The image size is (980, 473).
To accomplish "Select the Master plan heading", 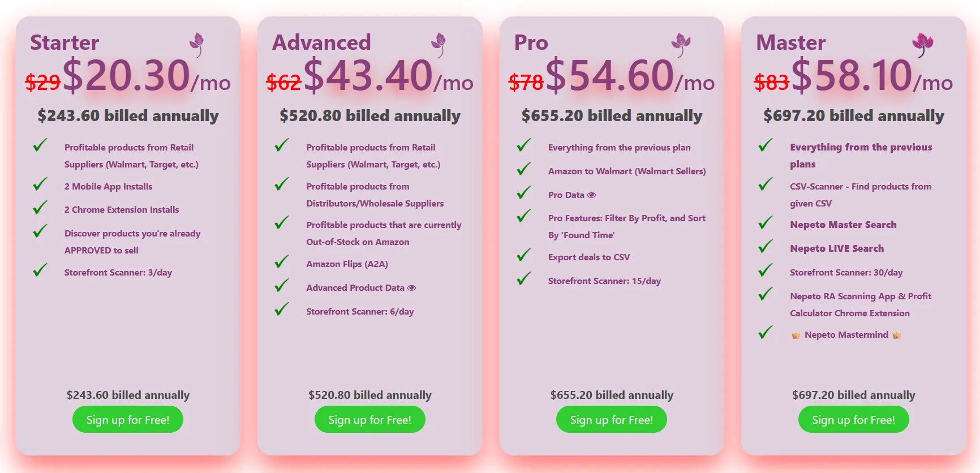I will [x=791, y=42].
